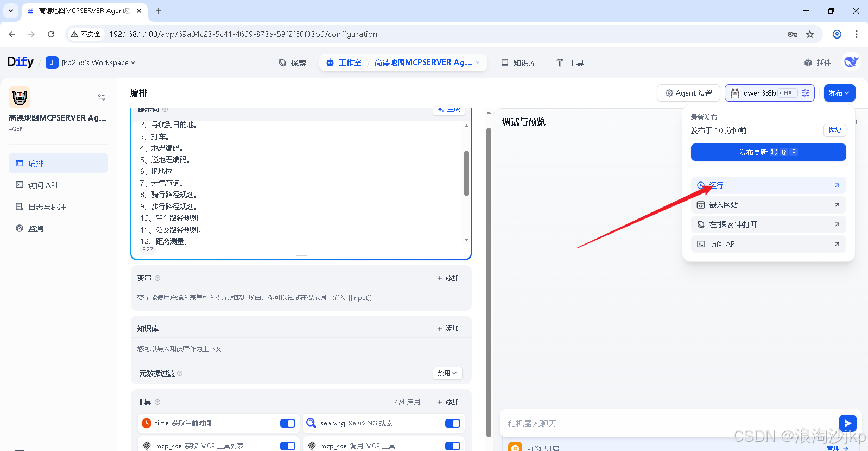Click 添加 in the 变量 section
Screen dimensions: 868x451
[x=448, y=278]
